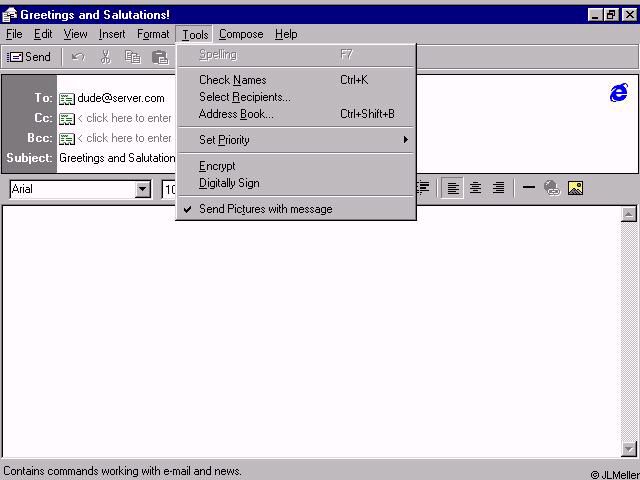This screenshot has height=480, width=640.
Task: Click the disabled Spelling menu item
Action: (x=296, y=55)
